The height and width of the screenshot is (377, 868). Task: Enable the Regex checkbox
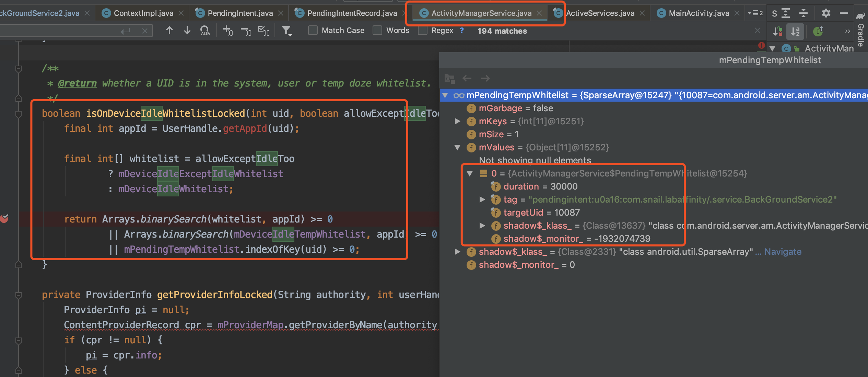[423, 31]
